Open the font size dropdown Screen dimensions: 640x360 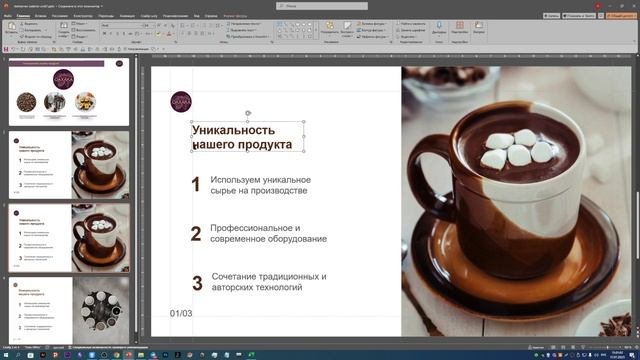154,25
